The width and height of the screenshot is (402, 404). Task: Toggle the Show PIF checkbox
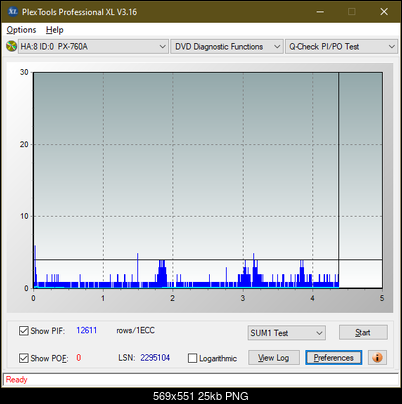(x=24, y=331)
